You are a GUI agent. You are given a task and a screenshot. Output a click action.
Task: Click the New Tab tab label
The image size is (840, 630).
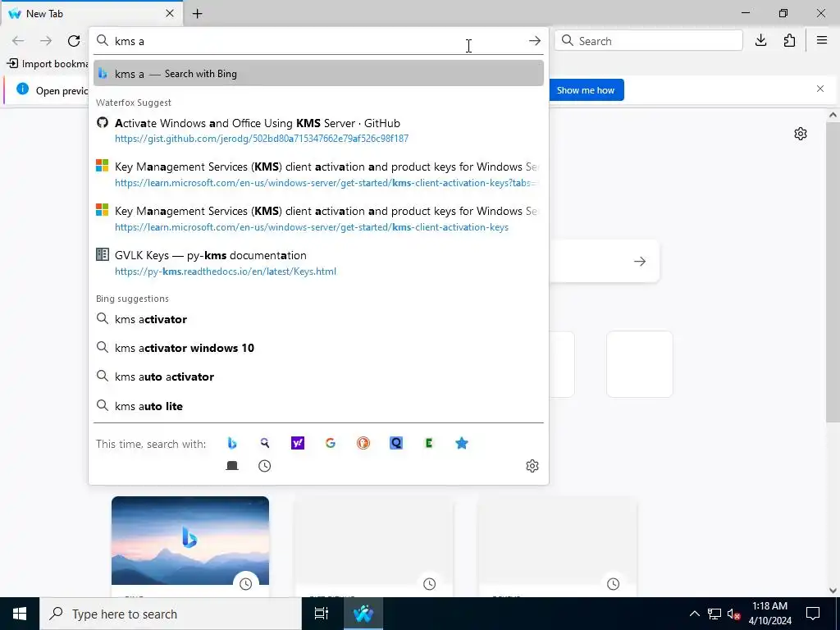tap(44, 13)
